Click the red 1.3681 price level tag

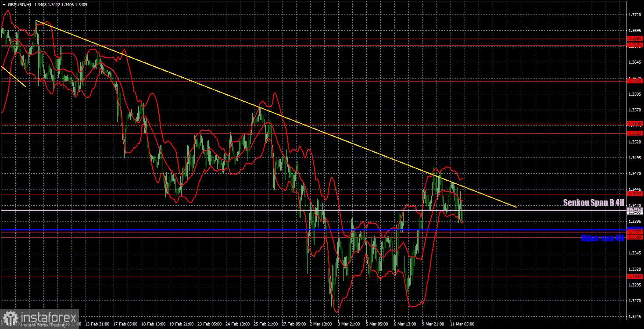pyautogui.click(x=635, y=39)
